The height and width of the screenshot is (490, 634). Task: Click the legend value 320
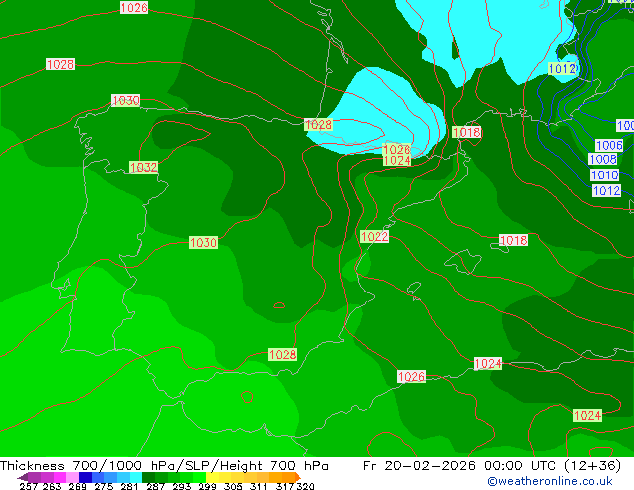pos(306,486)
